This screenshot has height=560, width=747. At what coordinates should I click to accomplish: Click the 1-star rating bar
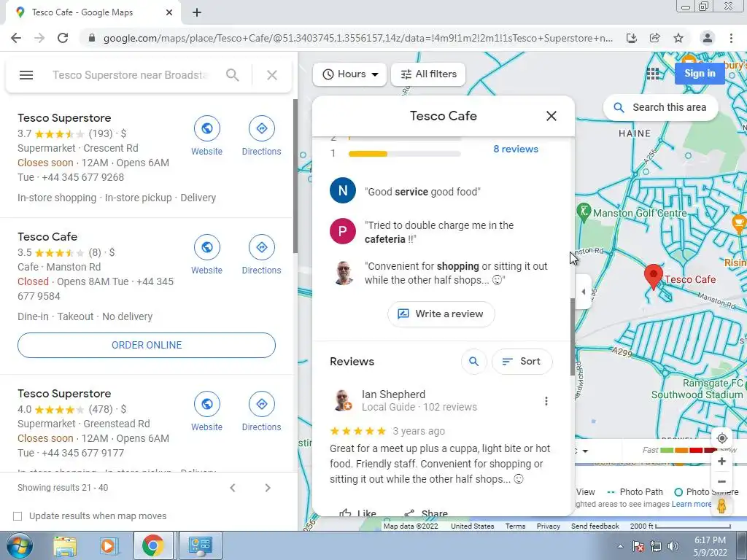coord(404,154)
